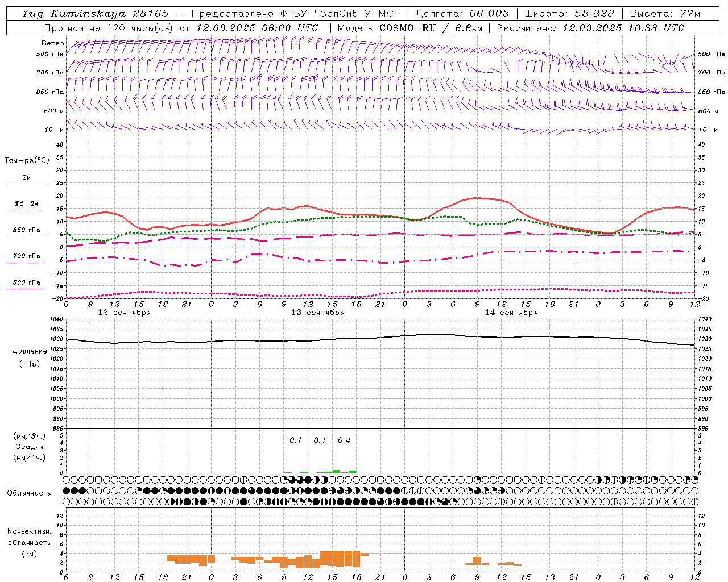Click the Рассчитано: 12.09.2025 10:38 UTC timestamp
The width and height of the screenshot is (728, 582).
coord(590,28)
